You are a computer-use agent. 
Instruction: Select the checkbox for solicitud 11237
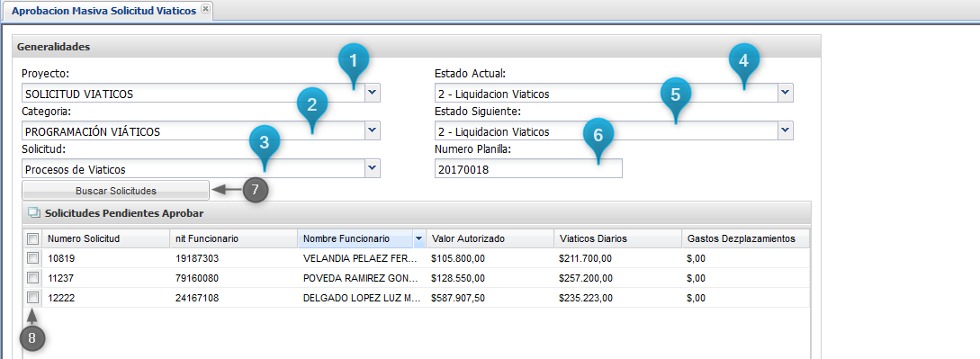[x=33, y=278]
